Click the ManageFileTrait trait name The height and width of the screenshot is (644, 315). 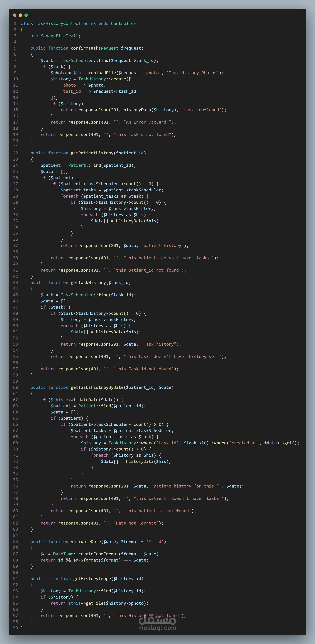(x=60, y=36)
